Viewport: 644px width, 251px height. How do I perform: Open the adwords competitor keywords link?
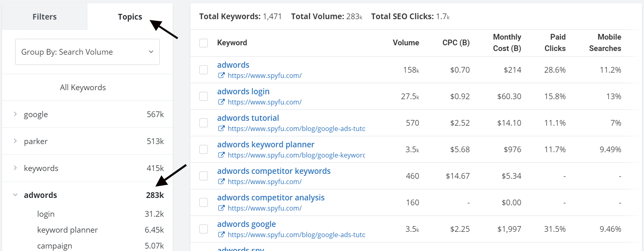(x=274, y=171)
